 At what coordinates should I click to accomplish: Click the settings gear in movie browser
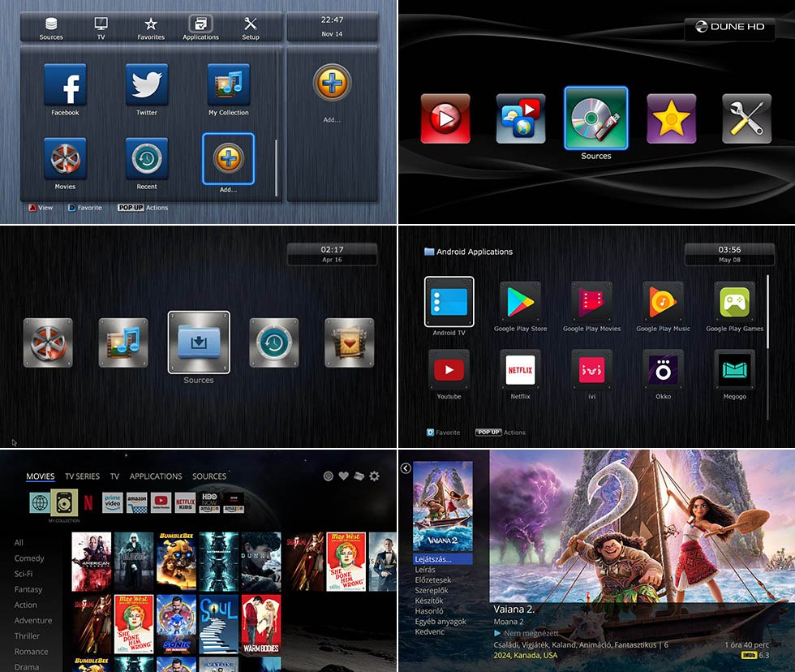374,476
